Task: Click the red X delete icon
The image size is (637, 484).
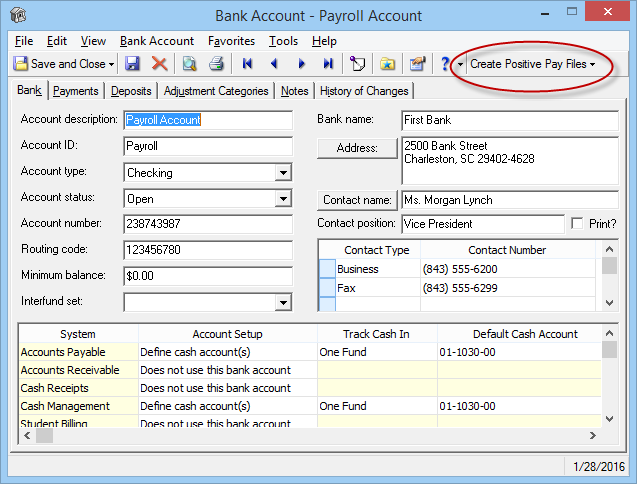Action: (x=159, y=64)
